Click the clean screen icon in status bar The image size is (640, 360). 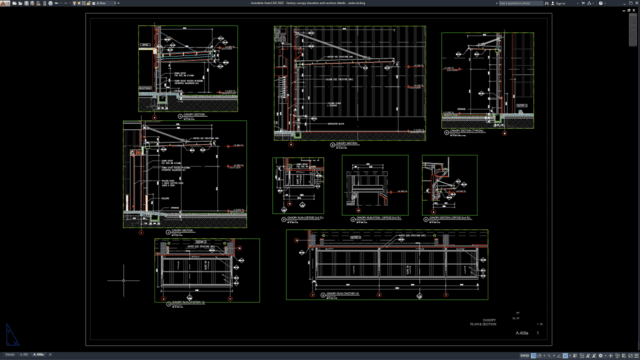pos(630,356)
